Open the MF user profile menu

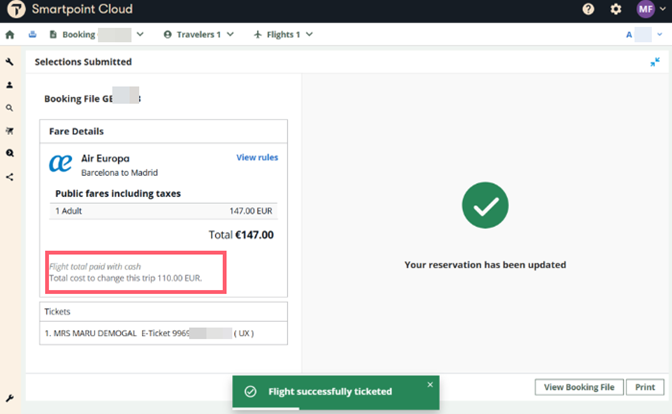[645, 10]
